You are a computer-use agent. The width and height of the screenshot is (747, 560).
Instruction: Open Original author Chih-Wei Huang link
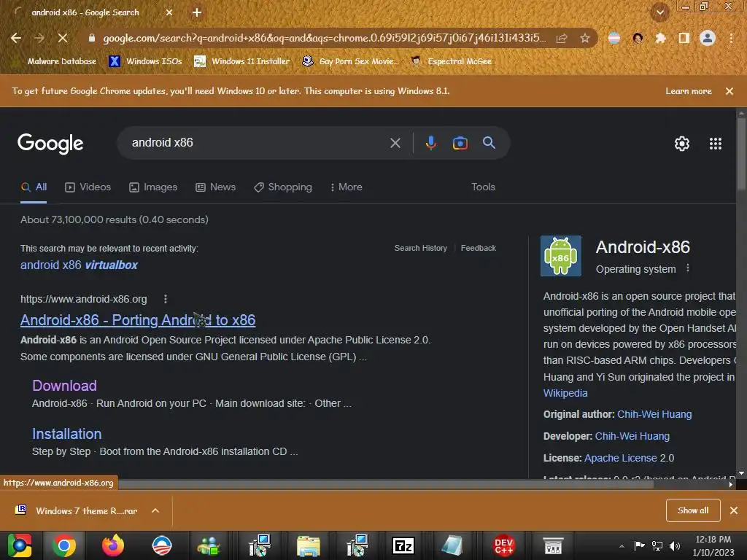654,414
